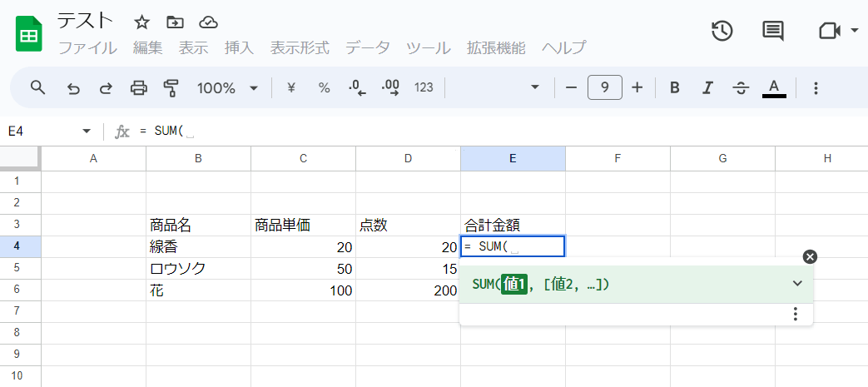Toggle italic formatting
The height and width of the screenshot is (387, 868).
[x=707, y=88]
